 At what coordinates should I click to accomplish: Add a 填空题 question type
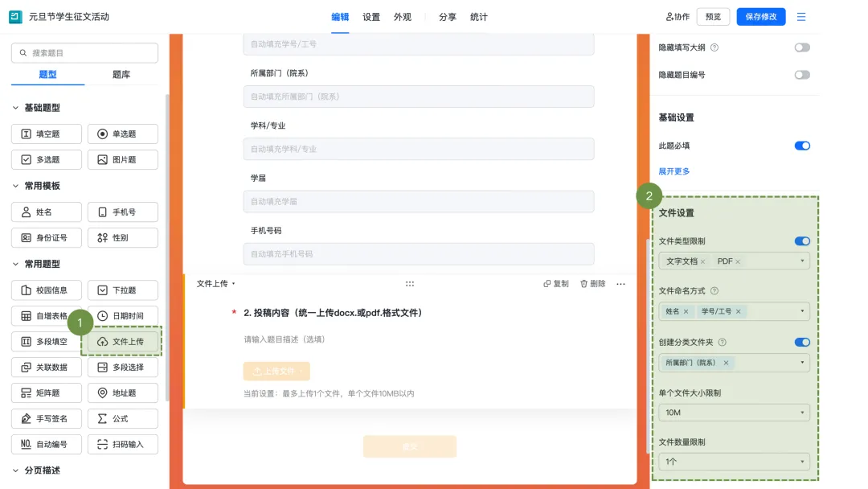[x=47, y=134]
